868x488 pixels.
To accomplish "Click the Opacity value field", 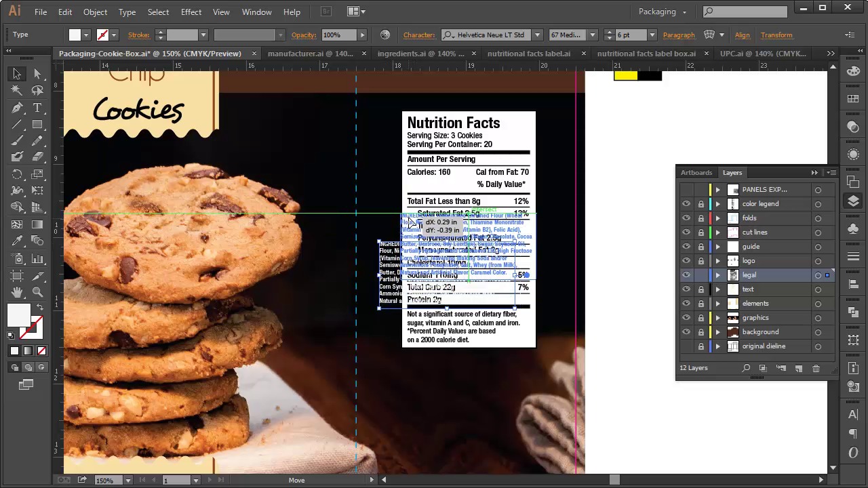I will 338,35.
